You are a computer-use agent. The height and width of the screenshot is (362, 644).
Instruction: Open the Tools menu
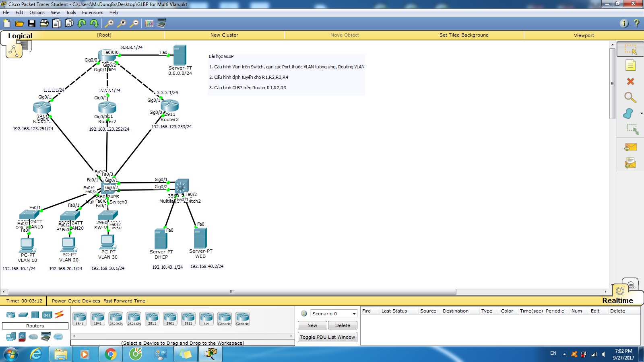71,12
